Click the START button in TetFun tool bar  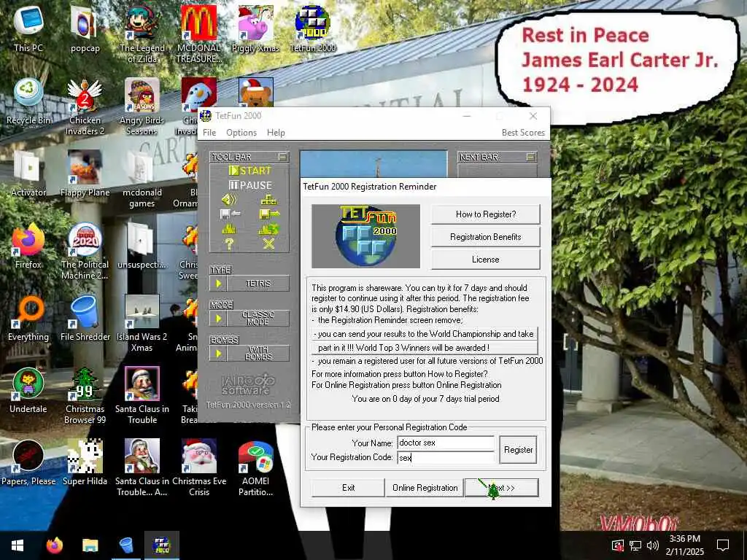coord(250,171)
